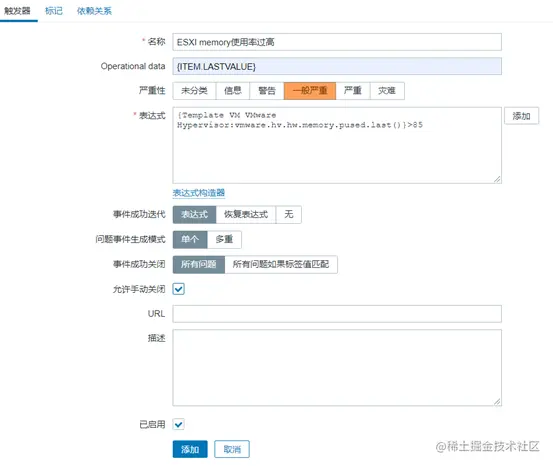Select 灾难 severity

387,91
